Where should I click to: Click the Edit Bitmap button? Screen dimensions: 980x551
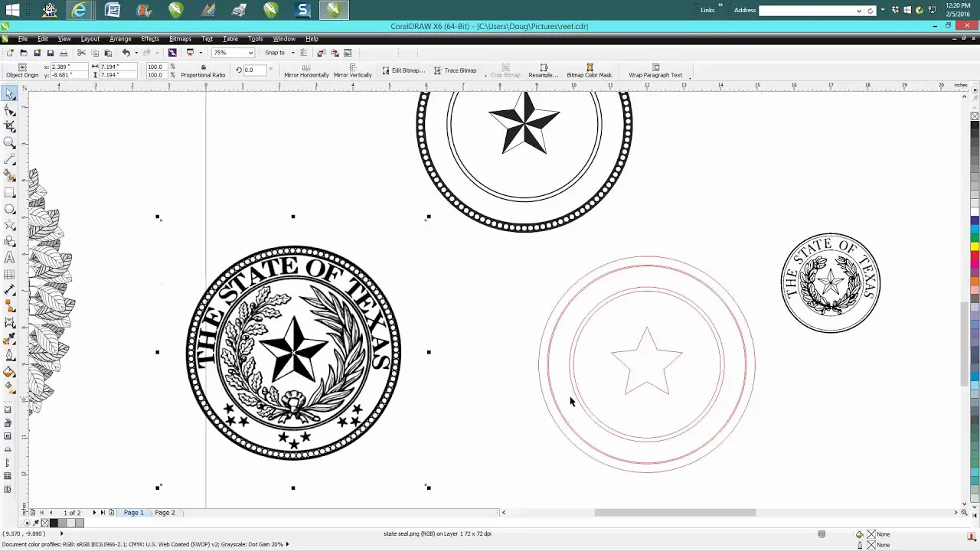tap(403, 70)
